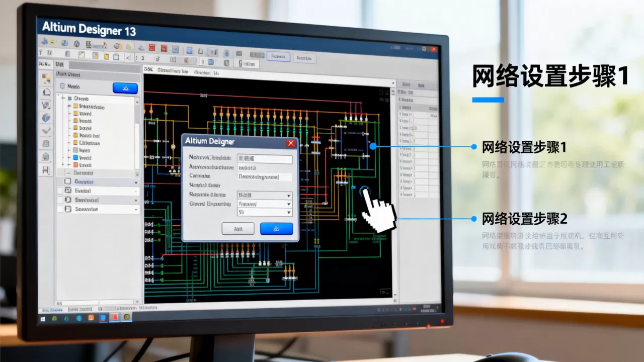644x362 pixels.
Task: Click the green leaf icon in top toolbar
Action: click(x=129, y=47)
